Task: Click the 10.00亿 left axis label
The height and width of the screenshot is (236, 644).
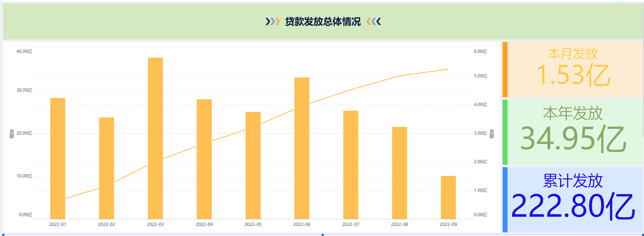Action: [x=24, y=176]
